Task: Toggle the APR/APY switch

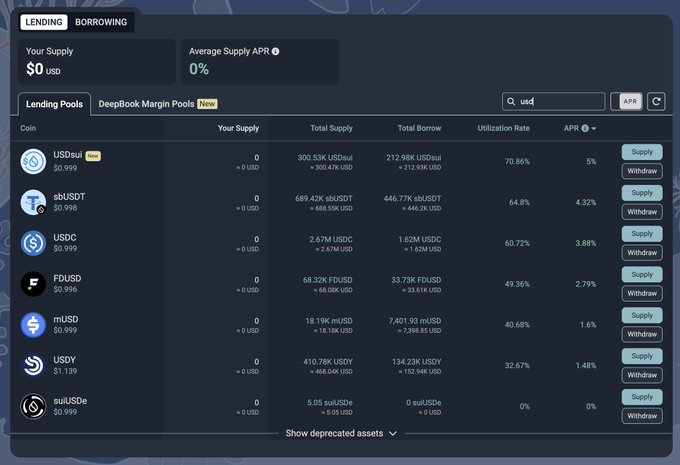Action: tap(626, 102)
